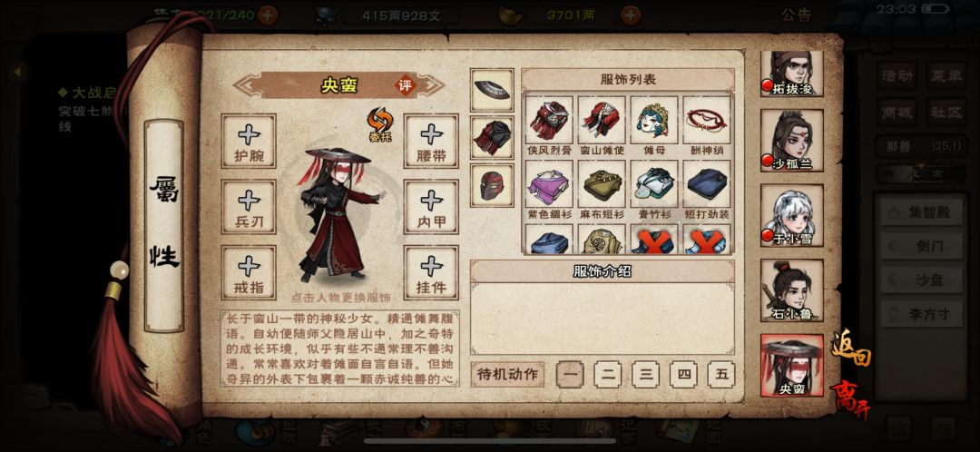Click the 返回 return button
This screenshot has width=980, height=452.
coord(850,348)
